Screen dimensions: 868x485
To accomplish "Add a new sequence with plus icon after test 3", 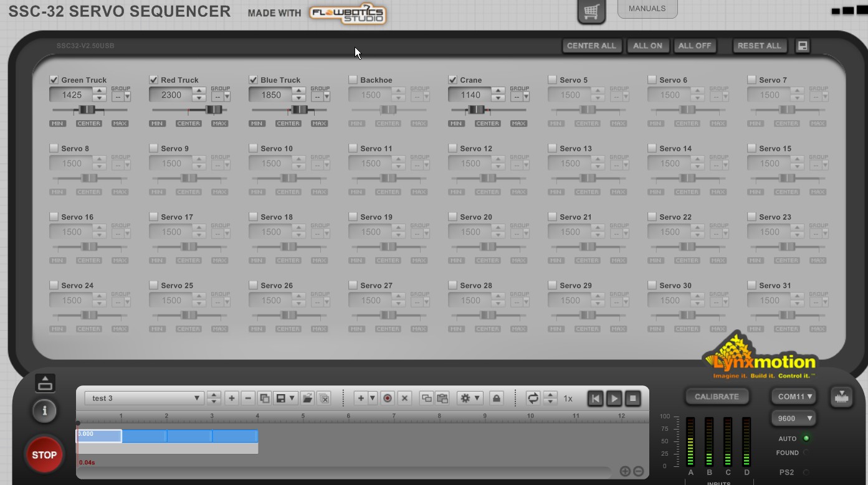I will pyautogui.click(x=232, y=398).
